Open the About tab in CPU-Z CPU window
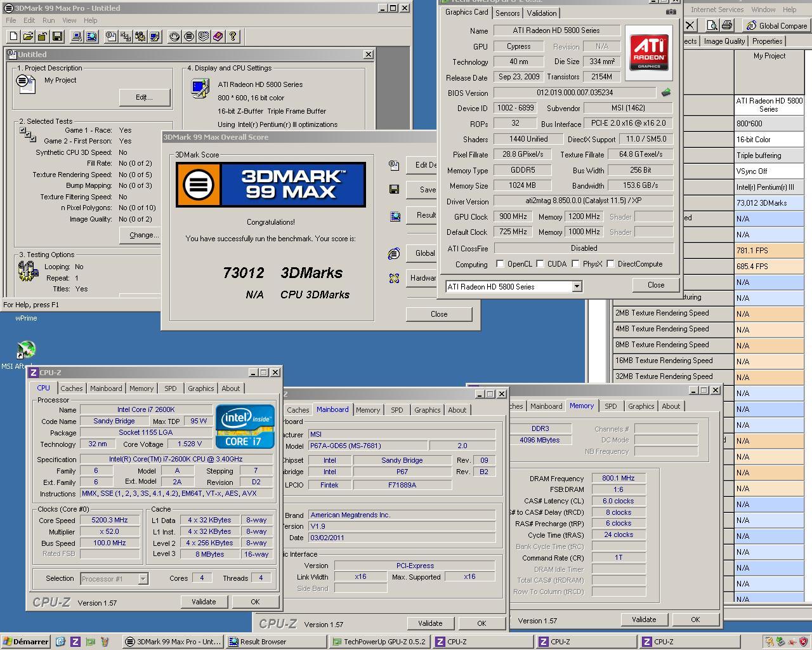The height and width of the screenshot is (650, 812). (x=231, y=388)
